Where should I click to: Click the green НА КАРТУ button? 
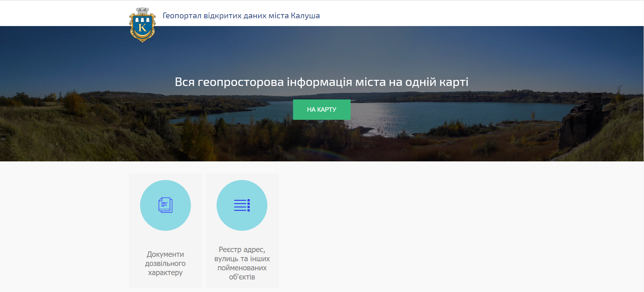pos(321,110)
